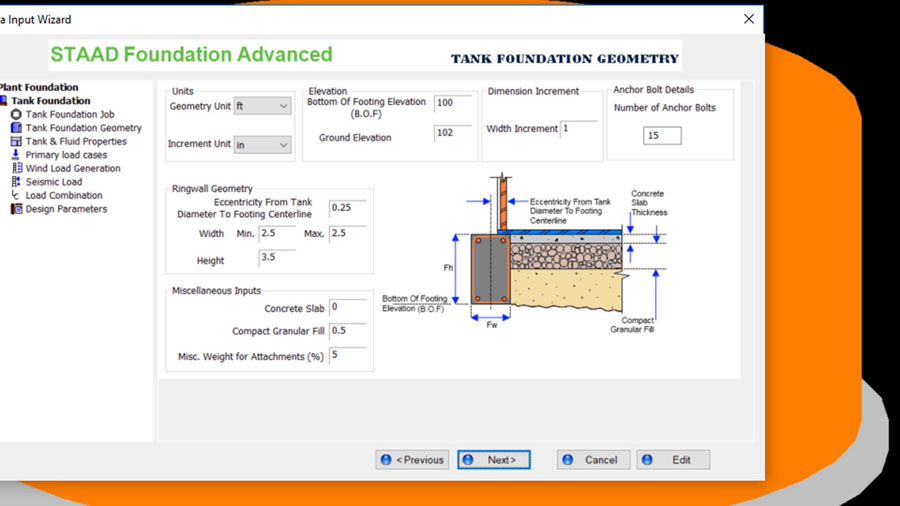Image resolution: width=900 pixels, height=506 pixels.
Task: Open Tank Foundation Job step
Action: [x=70, y=115]
